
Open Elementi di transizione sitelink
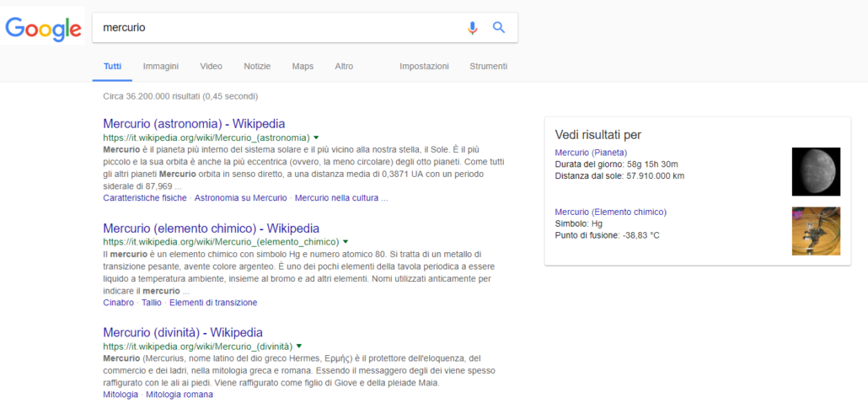213,303
